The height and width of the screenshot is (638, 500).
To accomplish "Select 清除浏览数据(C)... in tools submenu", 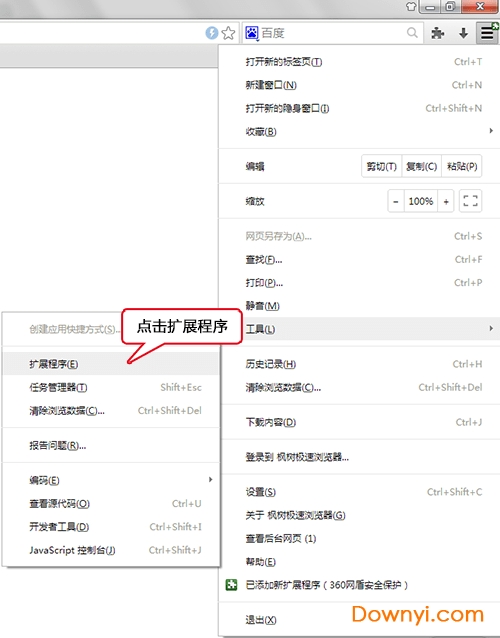I will [x=111, y=411].
